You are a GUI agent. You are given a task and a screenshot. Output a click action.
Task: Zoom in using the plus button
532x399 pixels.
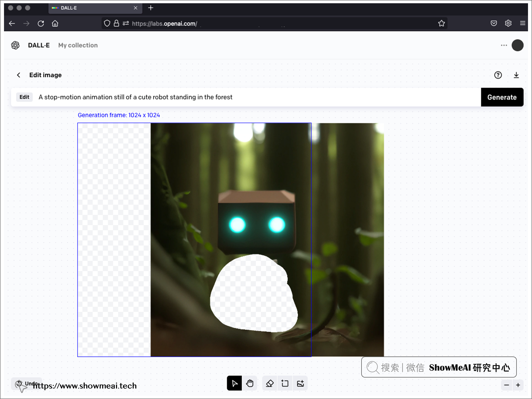pyautogui.click(x=518, y=383)
